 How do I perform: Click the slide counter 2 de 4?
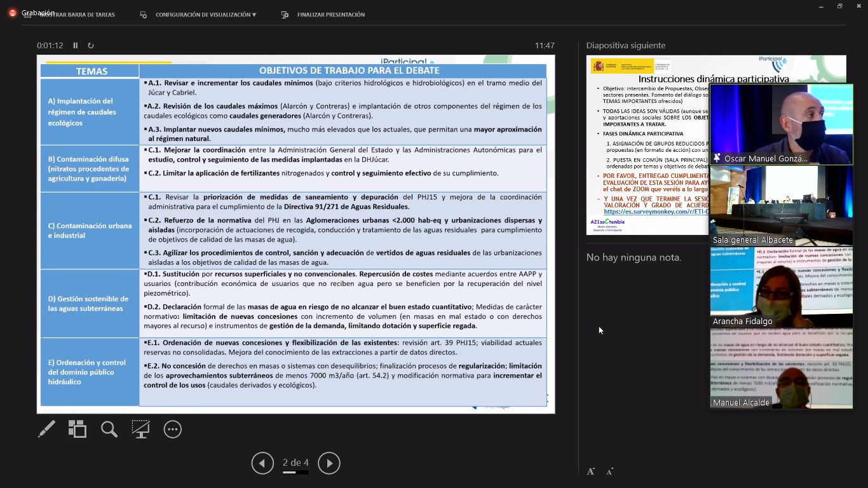click(295, 463)
